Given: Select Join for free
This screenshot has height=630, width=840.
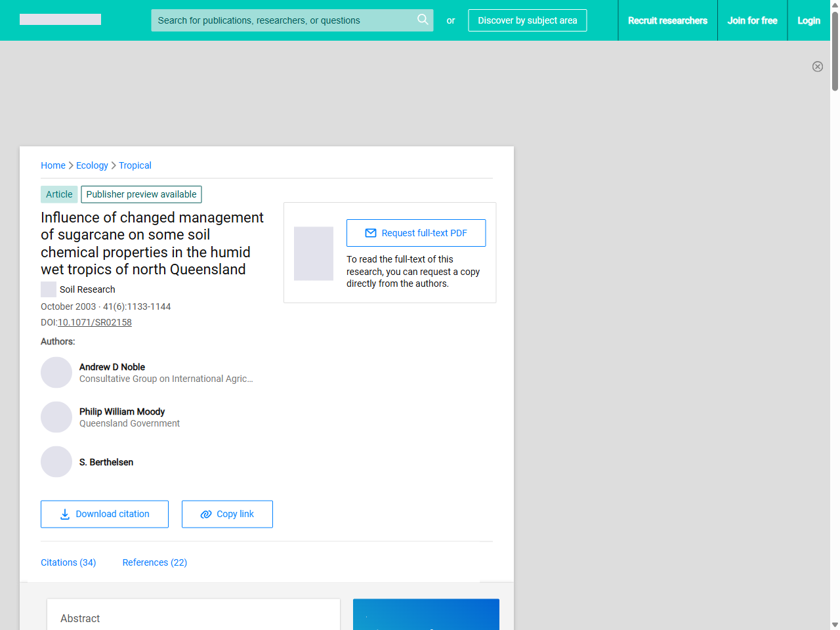Looking at the screenshot, I should (x=752, y=20).
